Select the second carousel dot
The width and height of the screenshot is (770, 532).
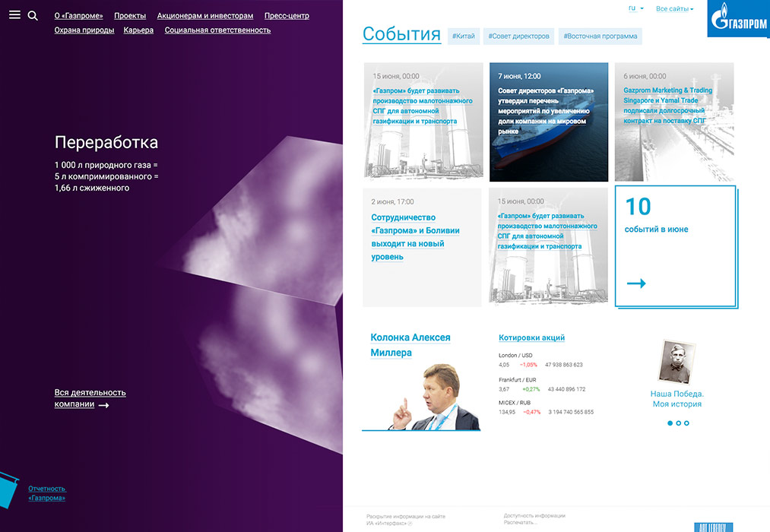coord(678,423)
